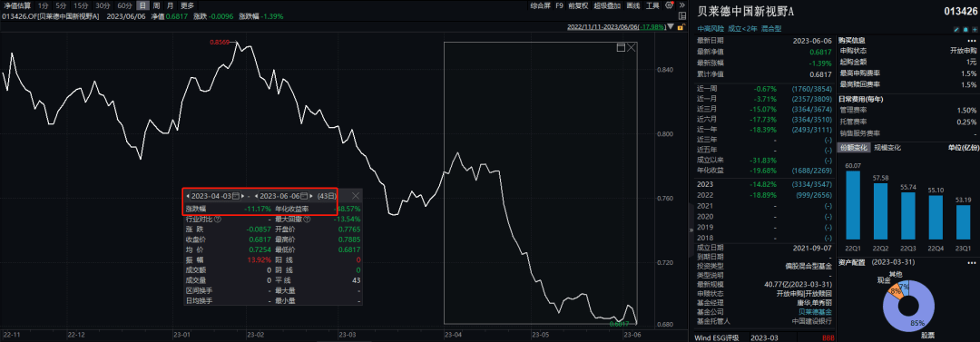This screenshot has width=980, height=342.
Task: Step end date forward with right arrow
Action: coord(311,196)
